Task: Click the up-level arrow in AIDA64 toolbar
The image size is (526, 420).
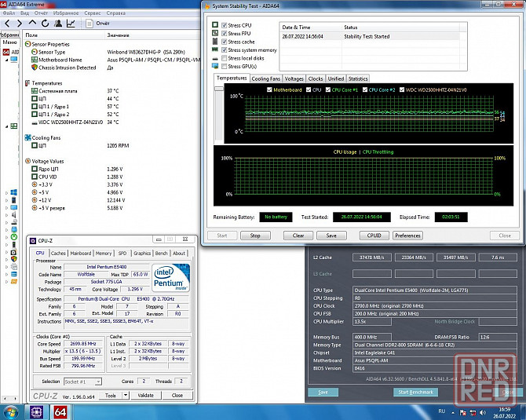Action: (33, 24)
